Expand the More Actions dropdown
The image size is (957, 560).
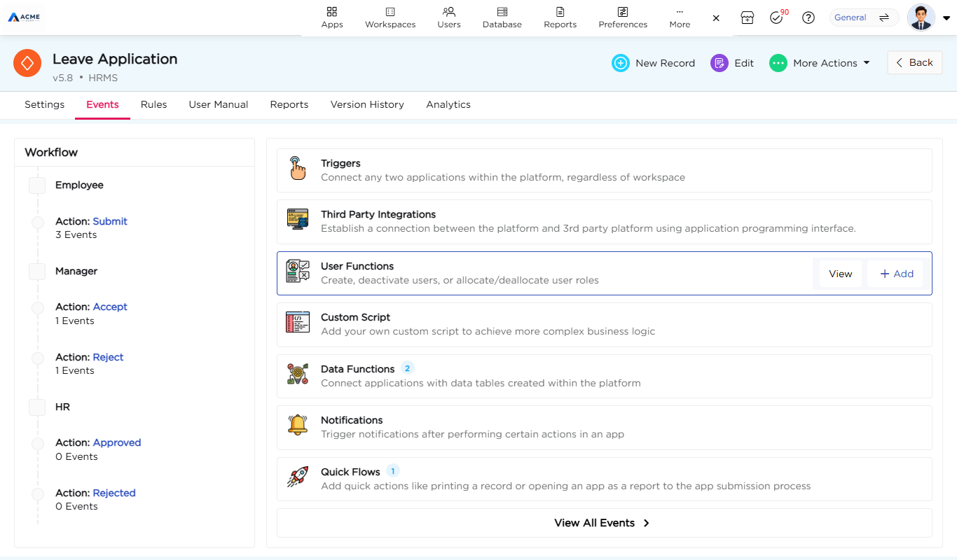[x=820, y=63]
